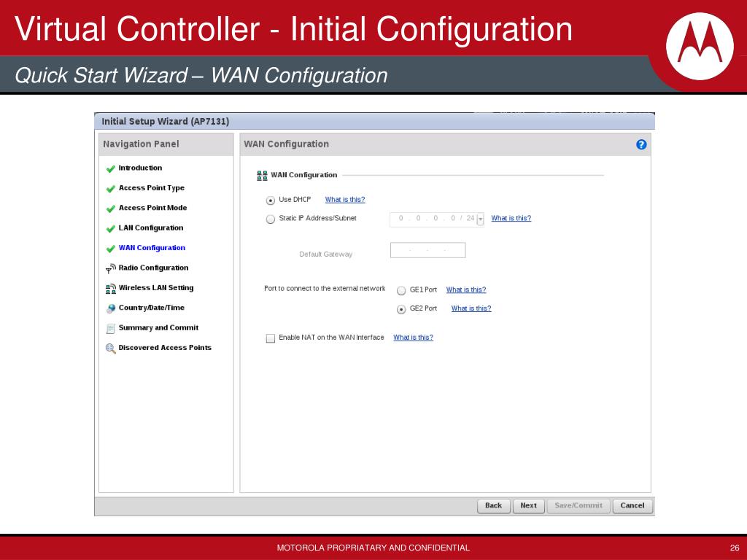Screen dimensions: 747x560
Task: Click the document icon for Summary and Commit
Action: click(111, 329)
